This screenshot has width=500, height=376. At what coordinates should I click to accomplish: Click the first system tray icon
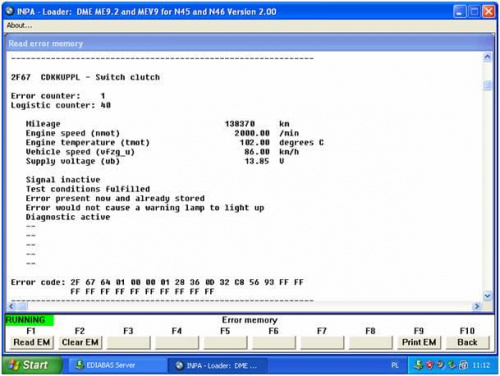[418, 365]
